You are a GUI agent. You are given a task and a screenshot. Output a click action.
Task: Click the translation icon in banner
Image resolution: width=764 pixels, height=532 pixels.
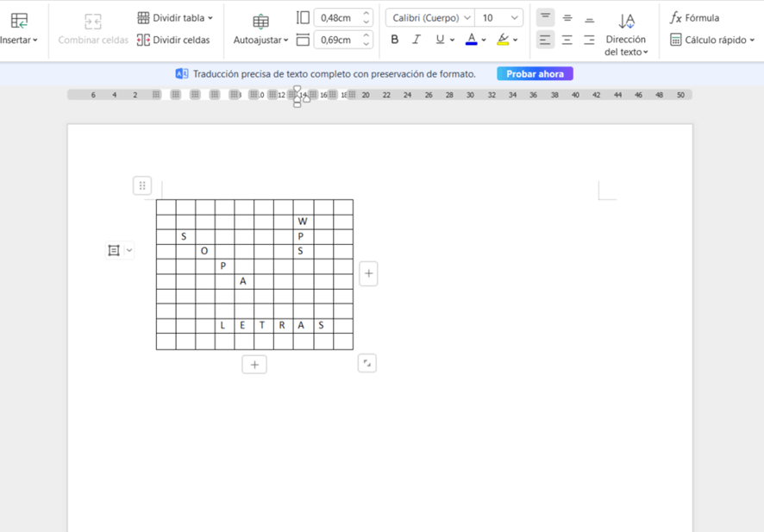point(182,73)
